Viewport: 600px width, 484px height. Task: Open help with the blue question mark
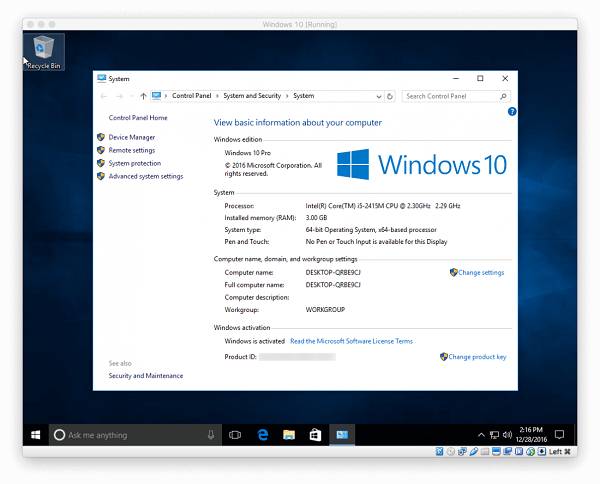[512, 111]
